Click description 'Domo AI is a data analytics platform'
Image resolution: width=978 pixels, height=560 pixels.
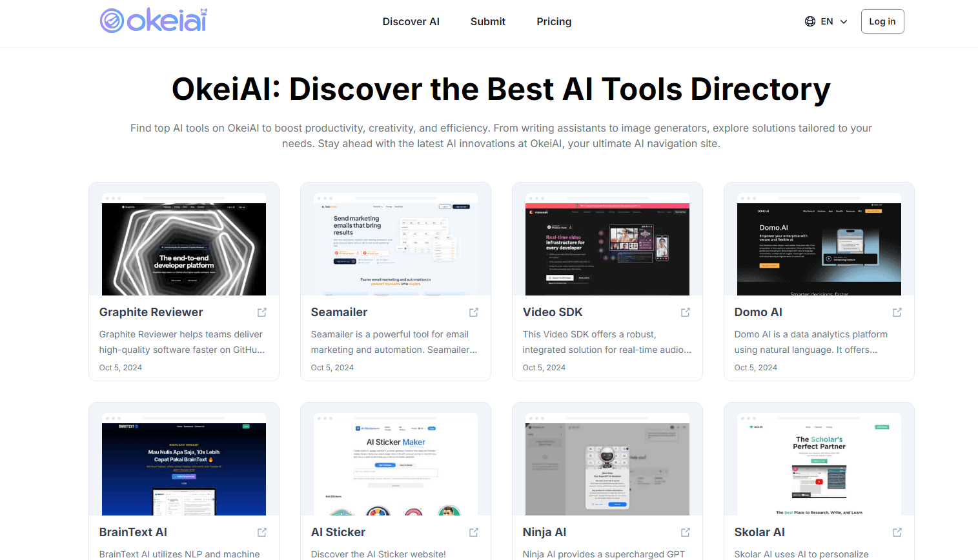coord(811,334)
